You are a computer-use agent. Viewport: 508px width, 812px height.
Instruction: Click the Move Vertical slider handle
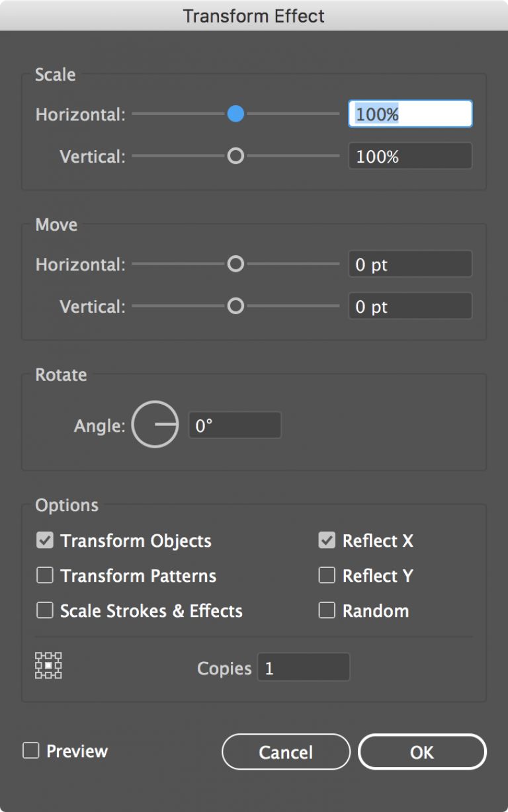tap(235, 306)
